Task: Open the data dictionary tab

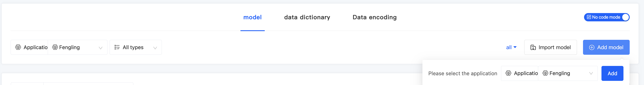Action: pyautogui.click(x=307, y=17)
